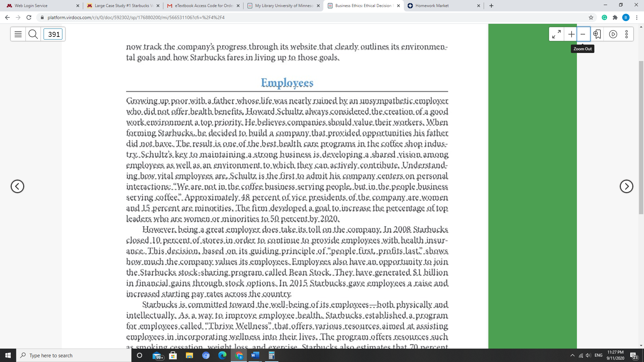Image resolution: width=644 pixels, height=362 pixels.
Task: Close the Web Login Service tab
Action: (78, 6)
